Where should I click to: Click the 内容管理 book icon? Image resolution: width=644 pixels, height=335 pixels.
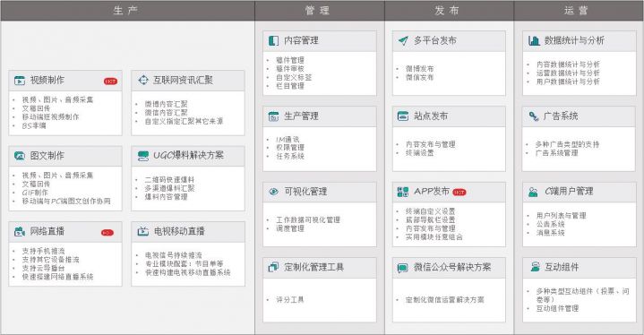click(273, 40)
